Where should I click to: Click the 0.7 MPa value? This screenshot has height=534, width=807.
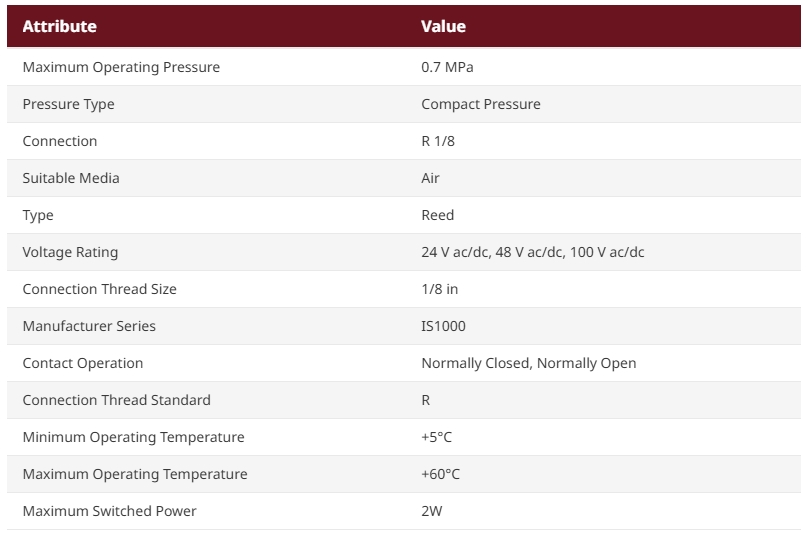coord(447,67)
